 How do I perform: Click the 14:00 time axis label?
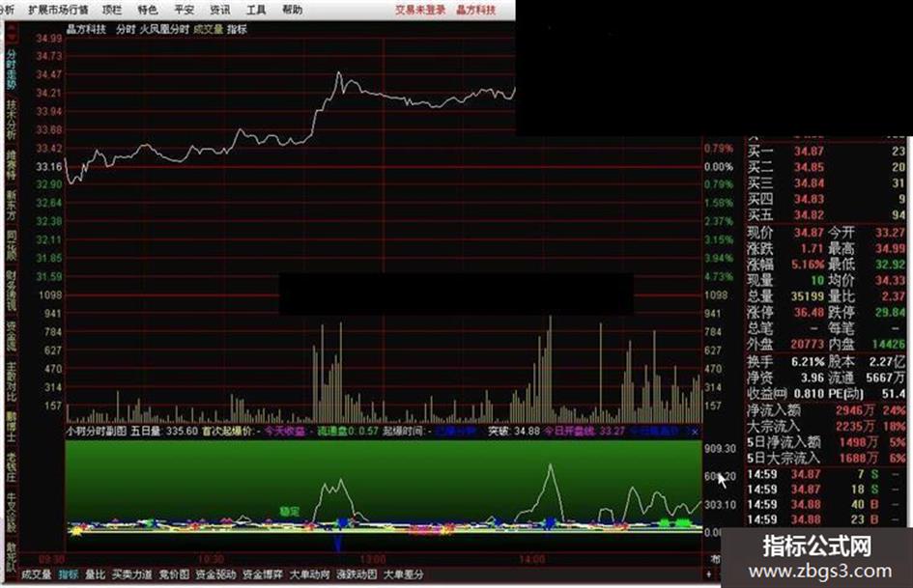pos(531,559)
